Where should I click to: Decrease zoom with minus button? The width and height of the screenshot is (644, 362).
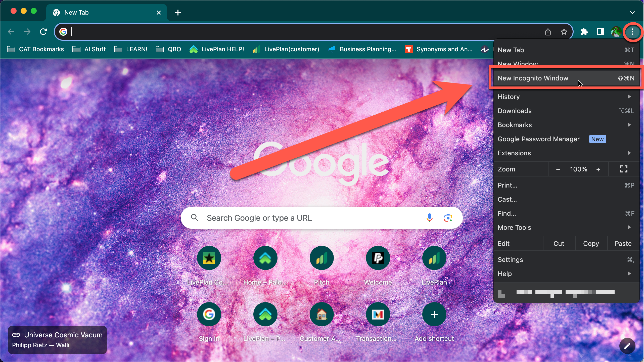[x=558, y=169]
